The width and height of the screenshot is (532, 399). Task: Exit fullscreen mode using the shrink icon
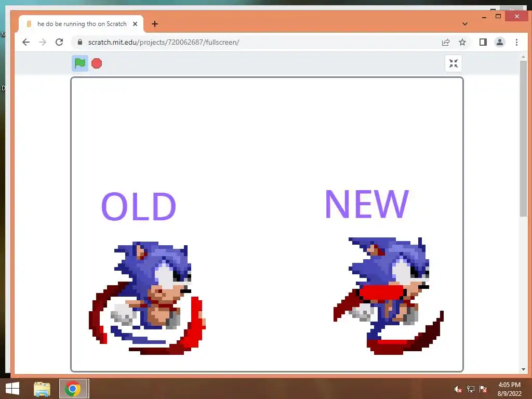(x=453, y=63)
